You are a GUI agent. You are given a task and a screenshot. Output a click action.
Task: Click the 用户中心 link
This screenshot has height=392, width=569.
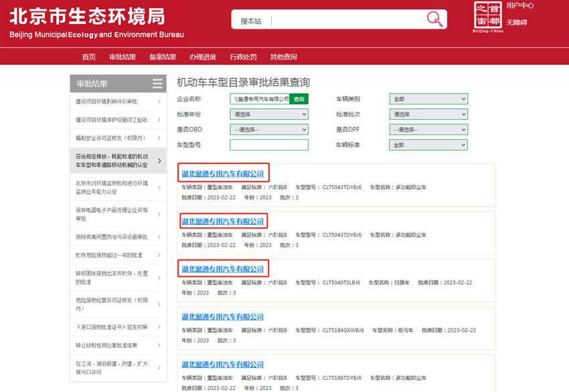point(520,5)
